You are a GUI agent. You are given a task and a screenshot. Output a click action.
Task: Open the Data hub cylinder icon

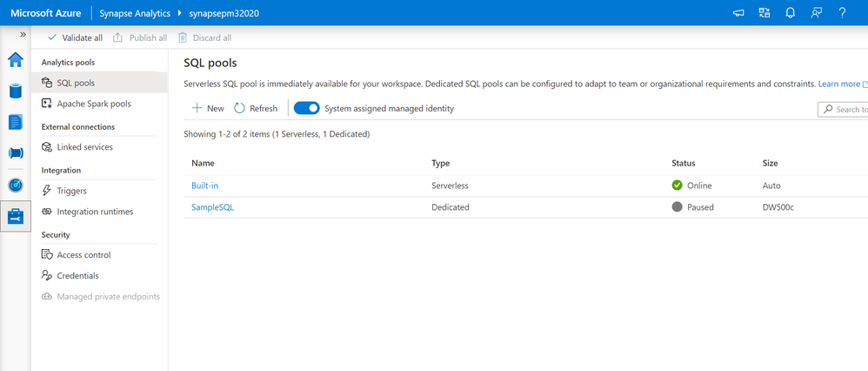coord(16,91)
